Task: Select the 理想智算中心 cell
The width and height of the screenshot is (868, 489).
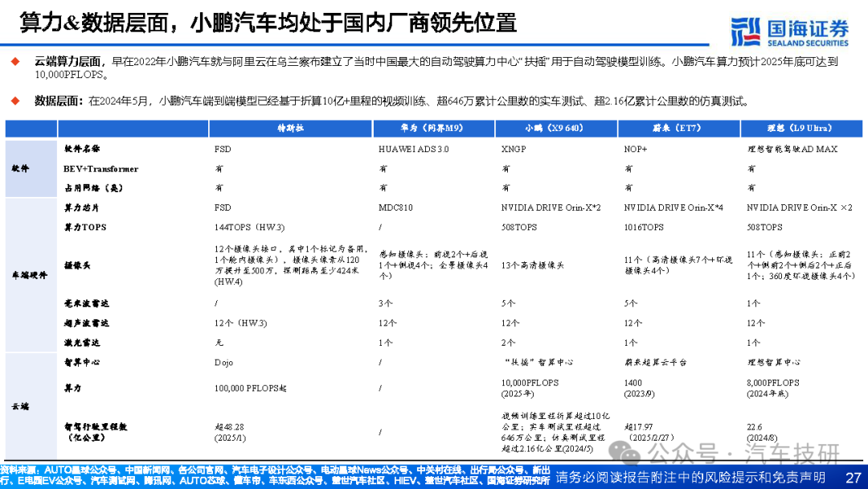Action: [x=773, y=362]
